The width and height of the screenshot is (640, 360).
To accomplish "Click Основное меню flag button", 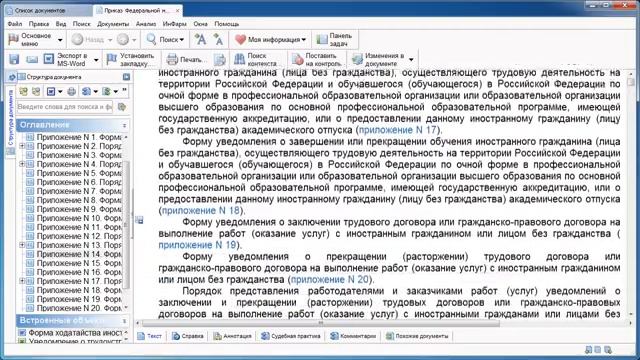I will point(31,40).
